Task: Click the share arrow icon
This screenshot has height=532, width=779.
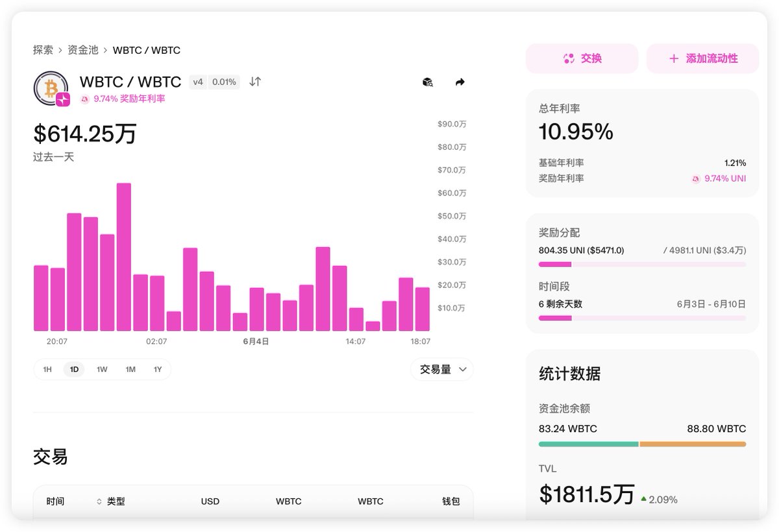Action: (460, 82)
